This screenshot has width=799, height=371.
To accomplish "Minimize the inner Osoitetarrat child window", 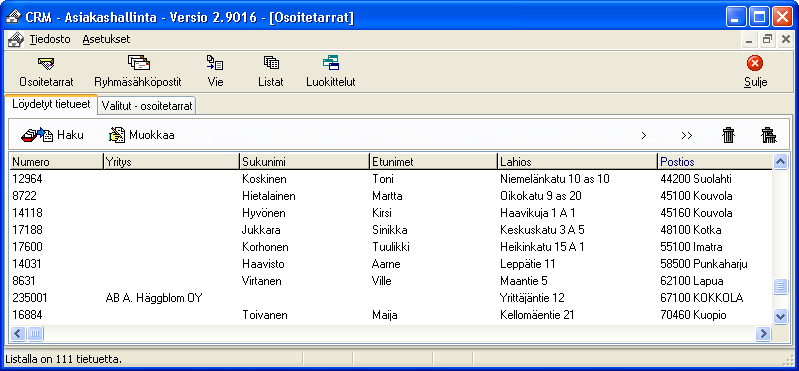I will point(749,40).
